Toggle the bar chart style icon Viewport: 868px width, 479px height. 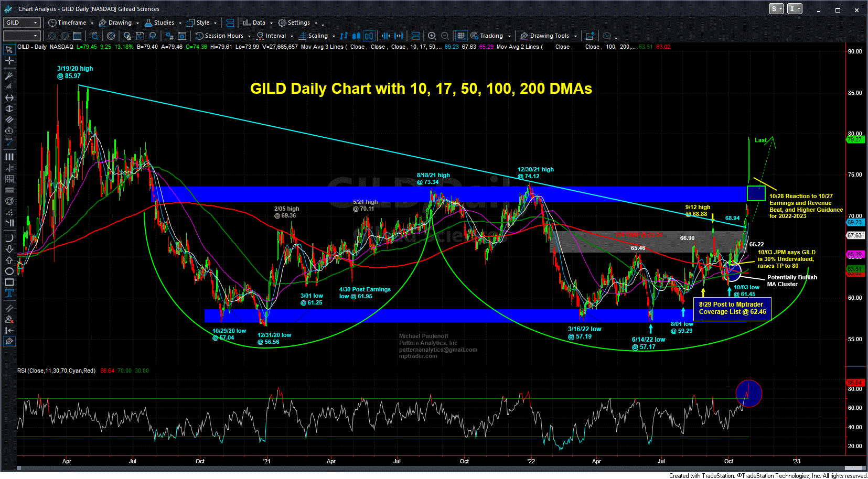344,36
